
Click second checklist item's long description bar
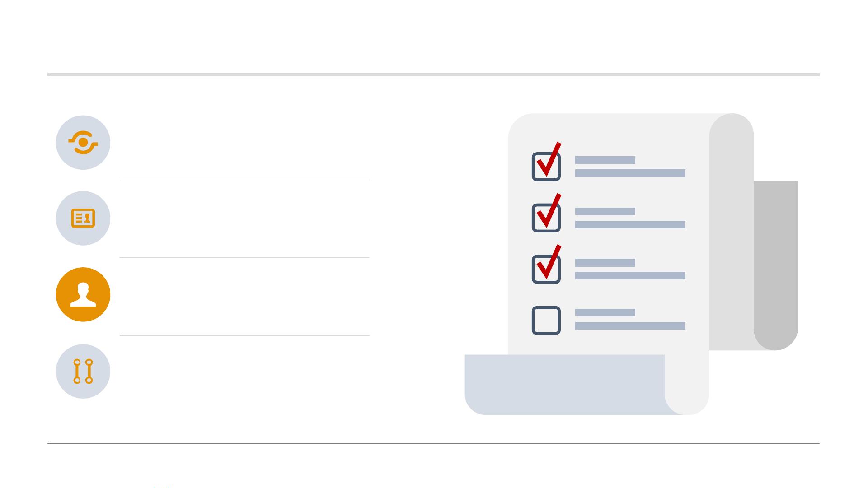tap(630, 224)
